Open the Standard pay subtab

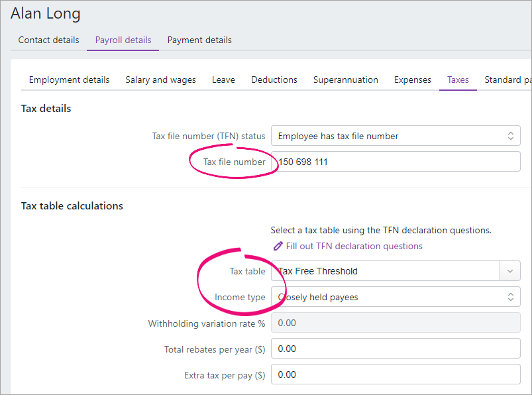[x=507, y=80]
